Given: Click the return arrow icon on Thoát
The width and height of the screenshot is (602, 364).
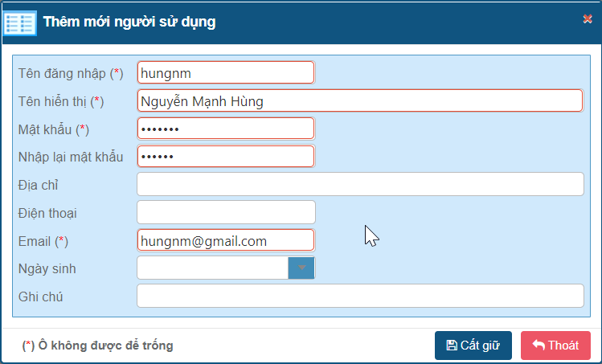Looking at the screenshot, I should 538,346.
